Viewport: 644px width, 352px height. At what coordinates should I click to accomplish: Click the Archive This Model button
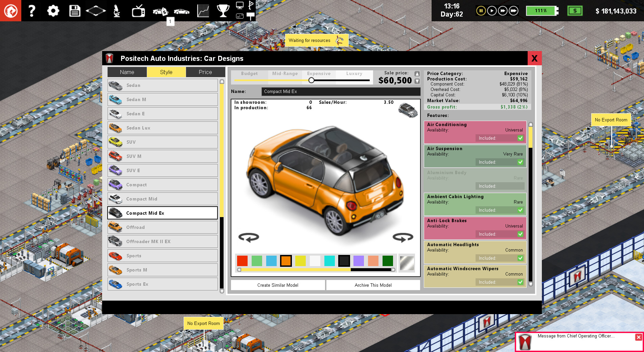tap(373, 285)
